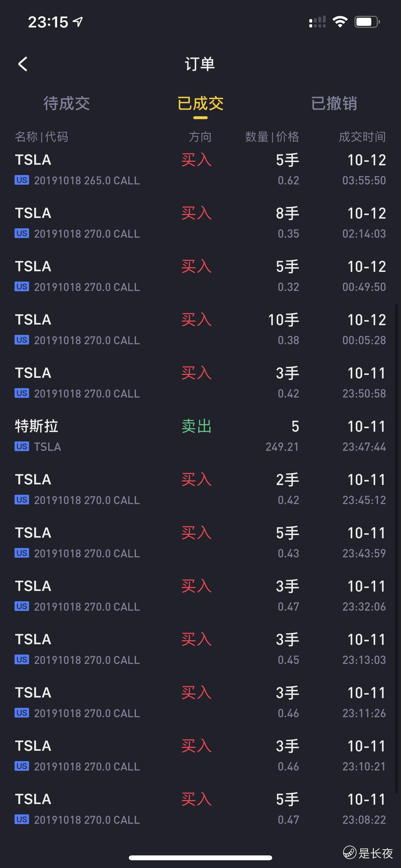
Task: Open the TSLA 265.0 CALL order at 03:55:50
Action: (200, 170)
